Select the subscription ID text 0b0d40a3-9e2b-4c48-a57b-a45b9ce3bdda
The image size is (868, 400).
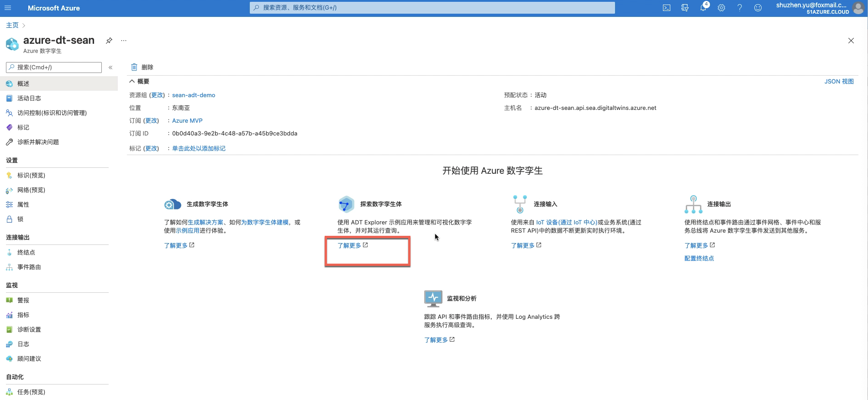[x=235, y=133]
